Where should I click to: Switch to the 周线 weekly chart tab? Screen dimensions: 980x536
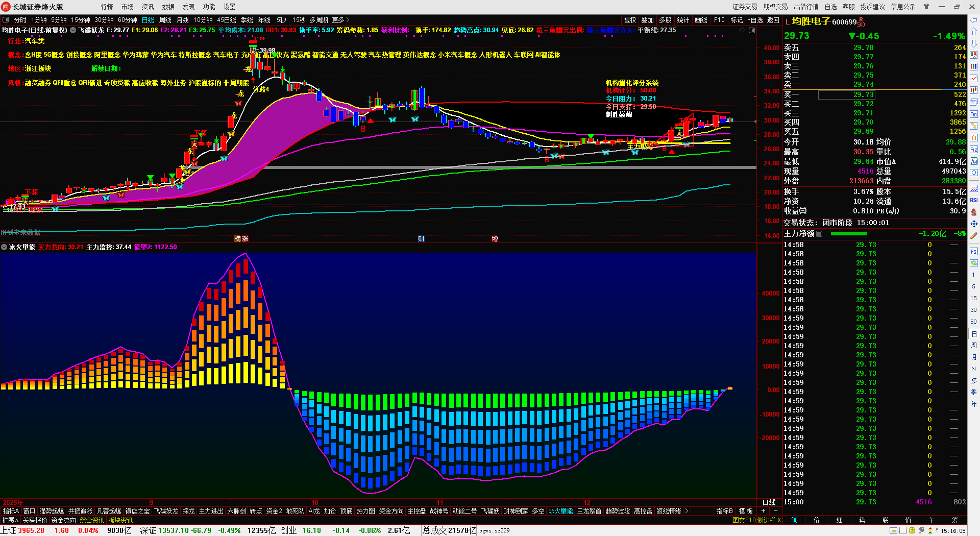click(165, 20)
